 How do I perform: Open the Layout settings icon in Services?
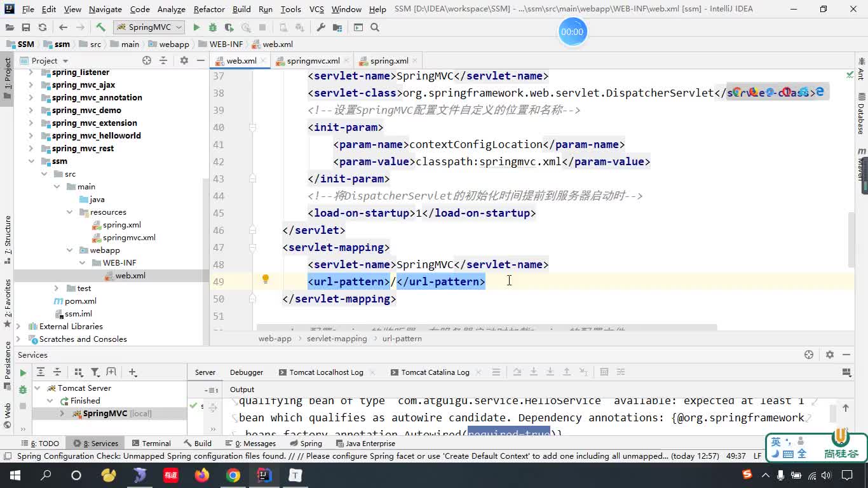point(846,372)
